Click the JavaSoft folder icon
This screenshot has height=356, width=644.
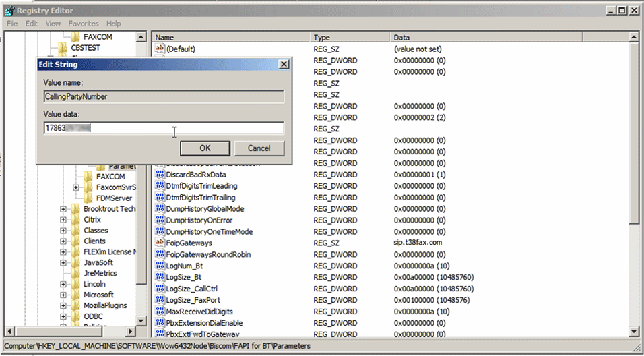coord(75,262)
